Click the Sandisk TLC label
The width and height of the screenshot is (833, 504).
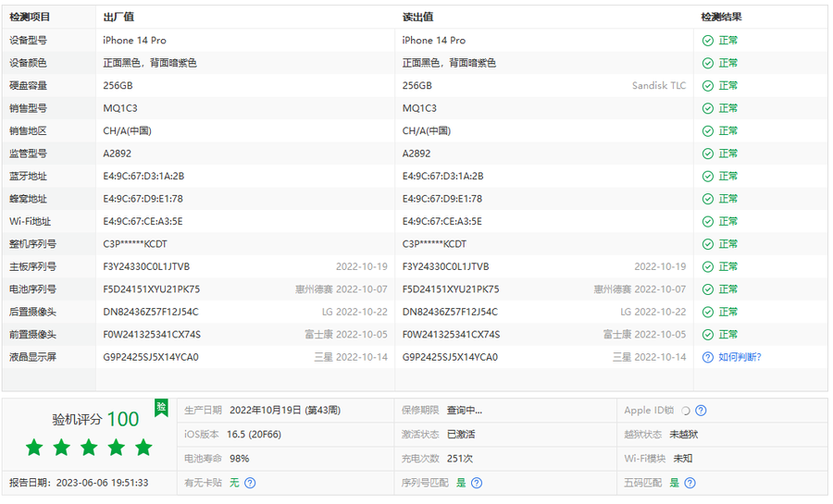click(x=659, y=85)
